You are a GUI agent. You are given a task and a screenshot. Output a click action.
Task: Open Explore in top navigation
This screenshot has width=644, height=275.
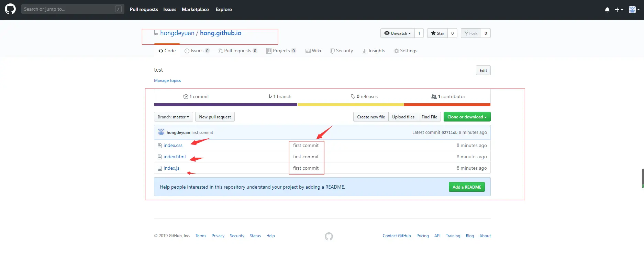click(224, 9)
